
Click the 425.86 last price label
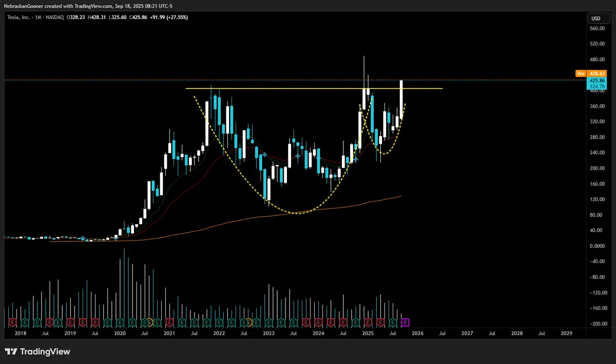[x=598, y=81]
